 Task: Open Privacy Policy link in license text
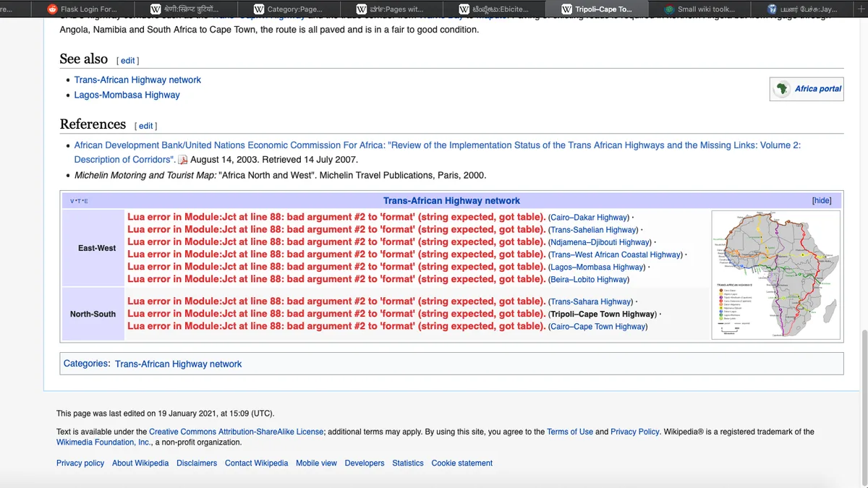(x=635, y=432)
